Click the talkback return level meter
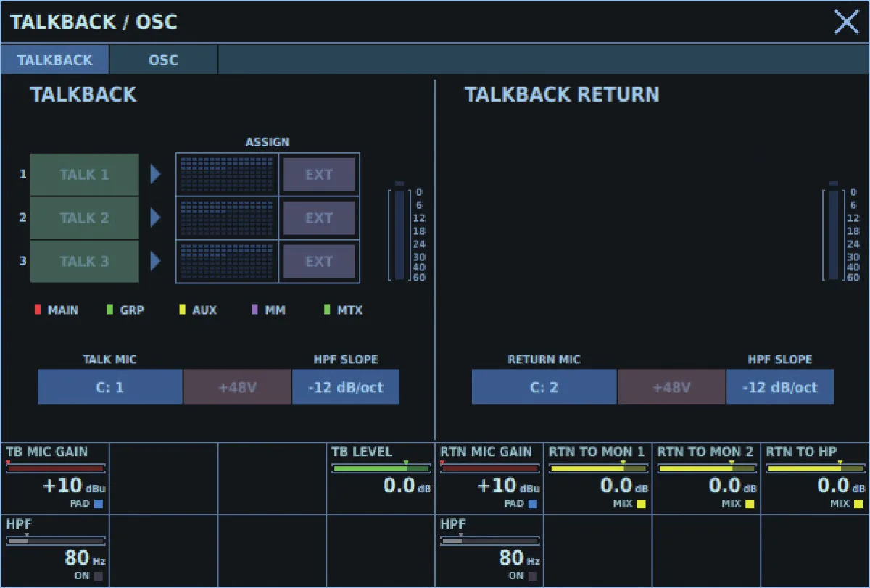Image resolution: width=870 pixels, height=588 pixels. [833, 232]
